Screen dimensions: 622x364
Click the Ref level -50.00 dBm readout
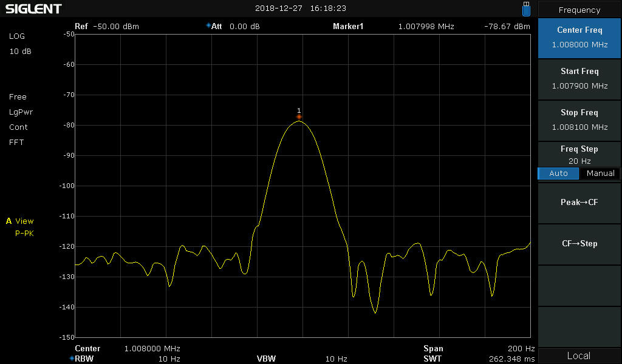coord(107,27)
